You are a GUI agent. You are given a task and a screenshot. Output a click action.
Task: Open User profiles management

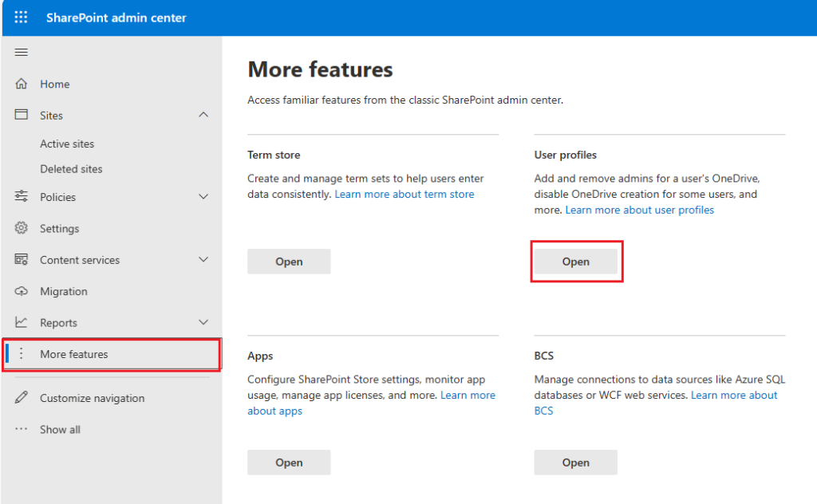pos(576,261)
